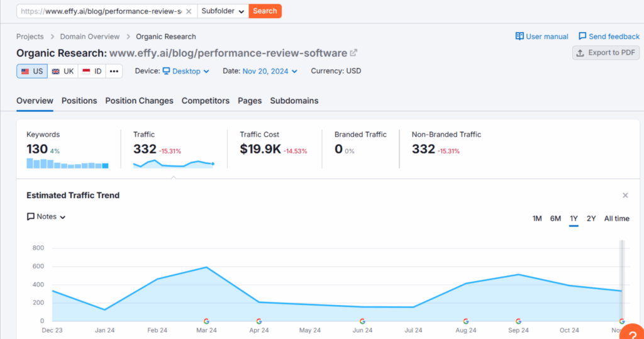Click the Non-Branded Traffic label
The width and height of the screenshot is (644, 339).
point(447,135)
